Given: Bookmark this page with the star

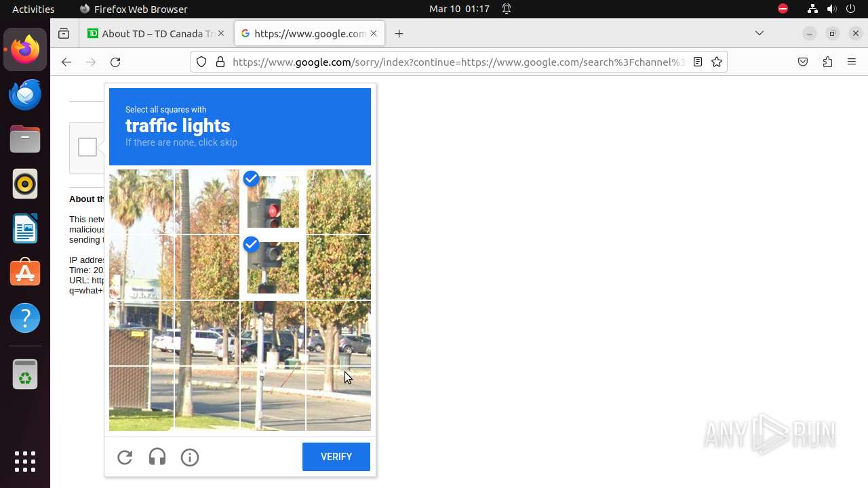Looking at the screenshot, I should 717,62.
